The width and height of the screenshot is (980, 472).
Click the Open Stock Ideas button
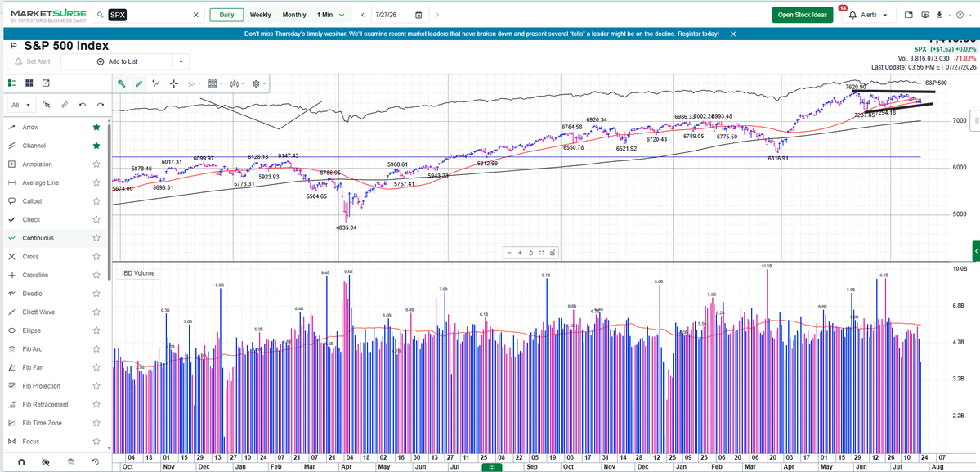click(803, 15)
